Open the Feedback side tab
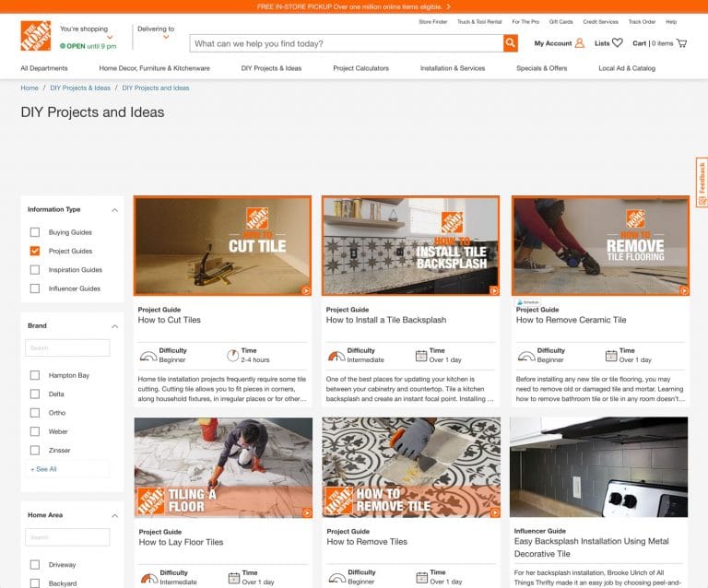The width and height of the screenshot is (708, 588). pyautogui.click(x=702, y=177)
